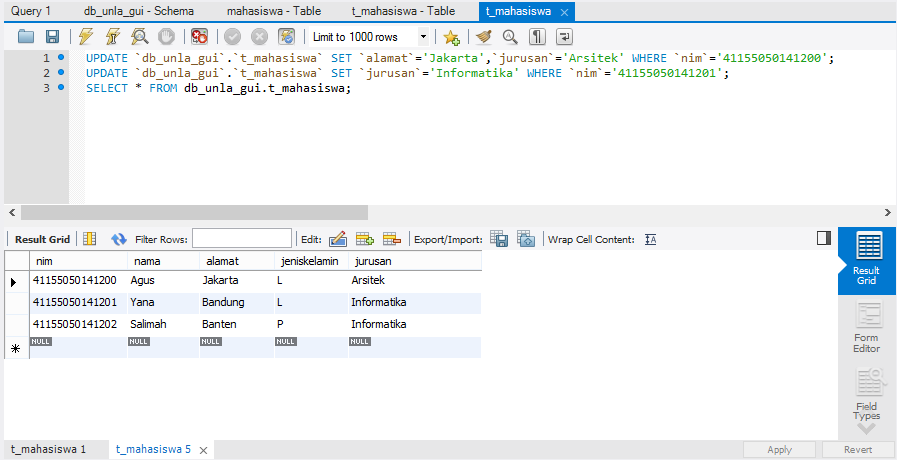Execute query with lightning bolt icon
This screenshot has height=460, width=897.
(x=86, y=37)
